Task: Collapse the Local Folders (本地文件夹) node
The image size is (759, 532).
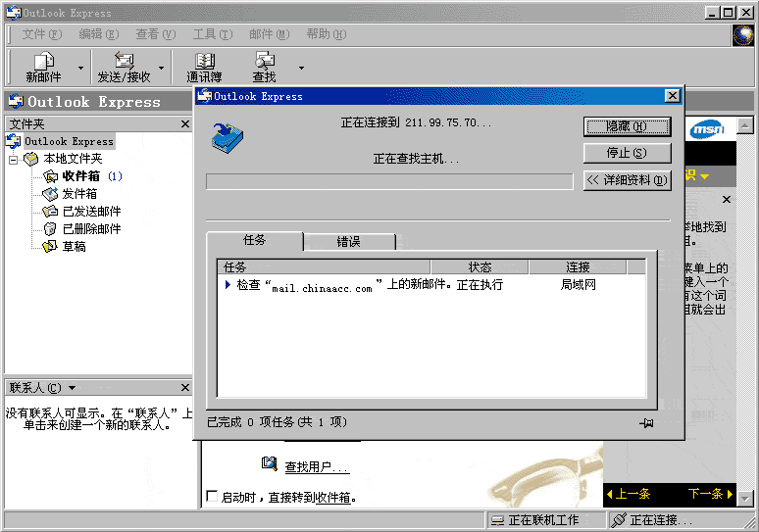Action: 13,159
